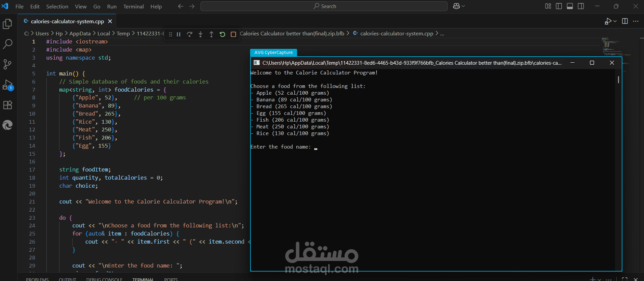Open the Selection menu
This screenshot has height=281, width=644.
point(57,6)
